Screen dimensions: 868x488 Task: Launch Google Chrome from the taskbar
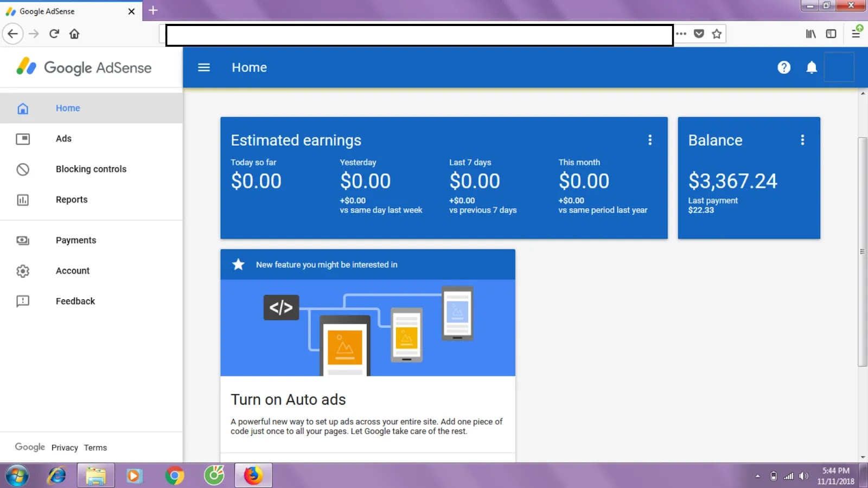pos(174,476)
